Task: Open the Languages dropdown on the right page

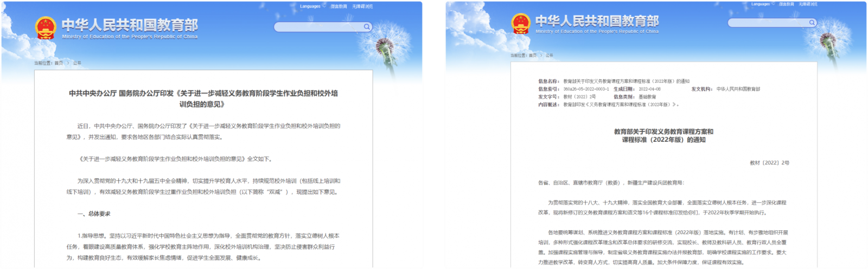Action: click(761, 4)
